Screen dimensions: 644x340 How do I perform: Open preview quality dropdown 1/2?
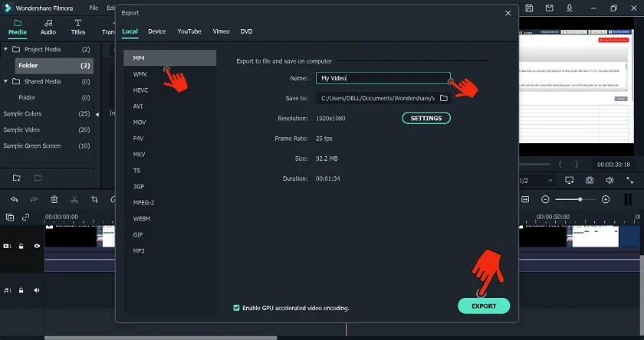coord(536,181)
